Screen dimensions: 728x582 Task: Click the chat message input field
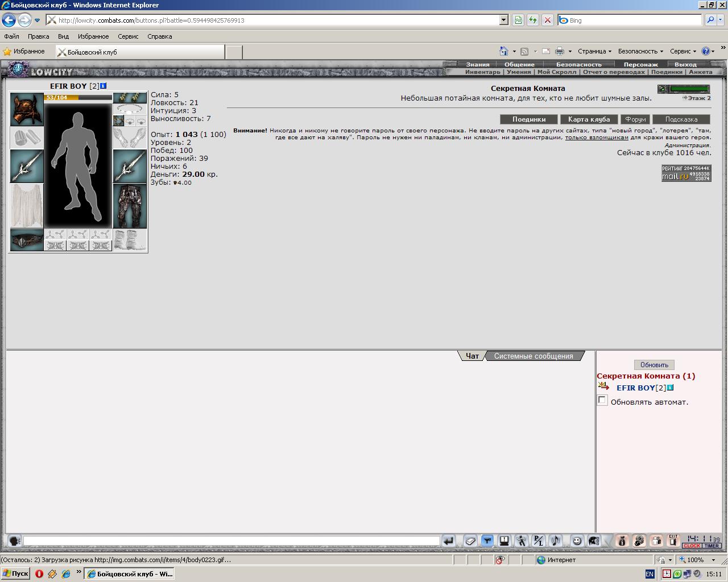click(x=231, y=541)
